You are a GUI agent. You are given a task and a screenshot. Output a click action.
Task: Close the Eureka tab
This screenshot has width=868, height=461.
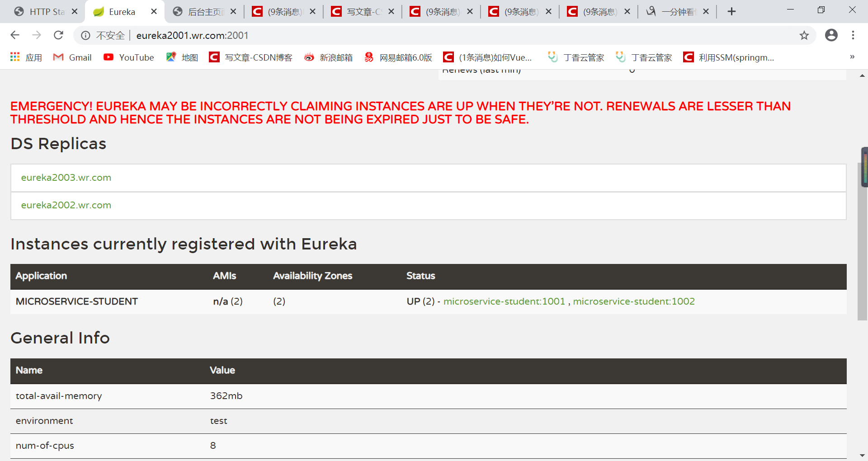point(154,12)
